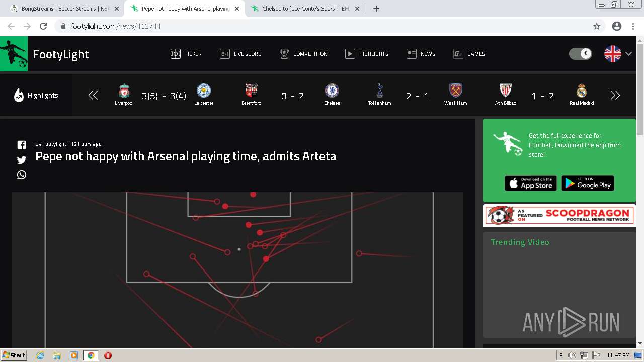Open the ScoopDragon featured banner
The width and height of the screenshot is (644, 362).
tap(559, 215)
